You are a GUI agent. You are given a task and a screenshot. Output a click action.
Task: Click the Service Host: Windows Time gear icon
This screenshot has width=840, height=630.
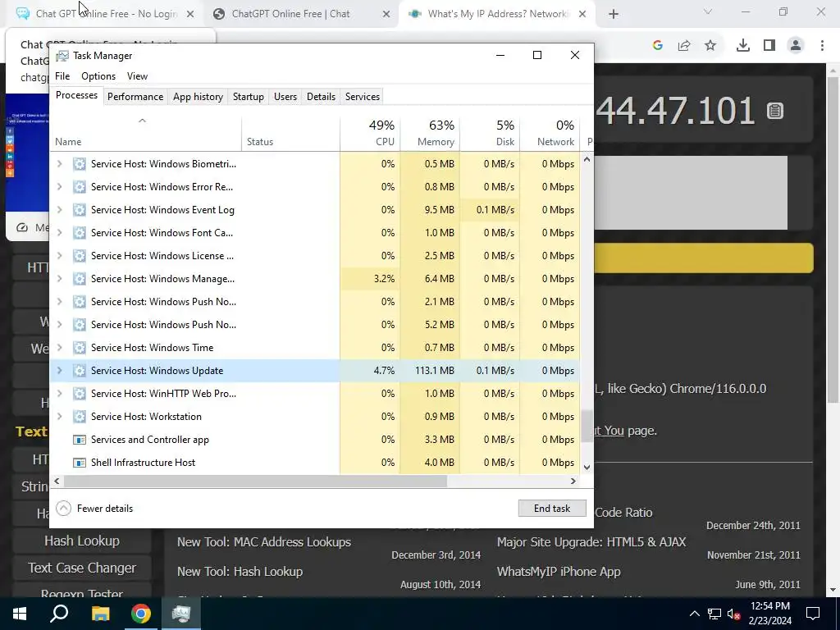(x=80, y=348)
